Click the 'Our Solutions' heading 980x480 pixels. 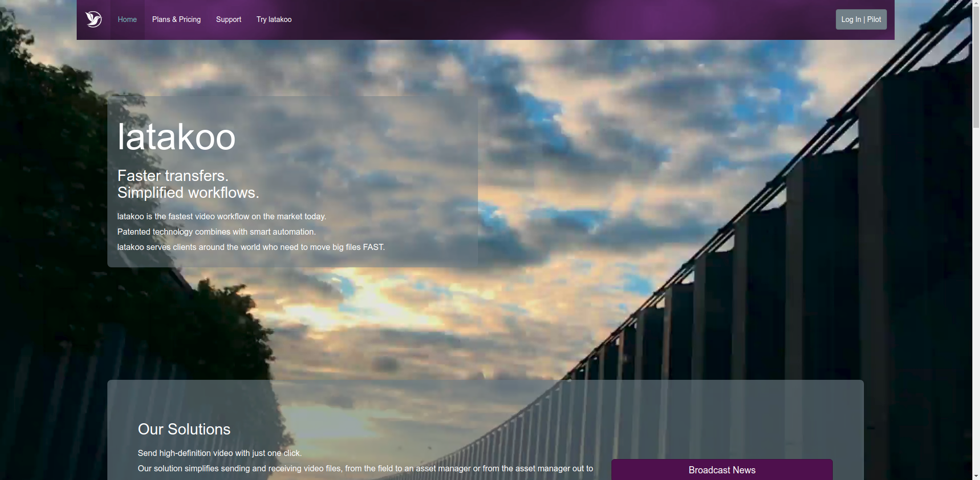coord(184,429)
